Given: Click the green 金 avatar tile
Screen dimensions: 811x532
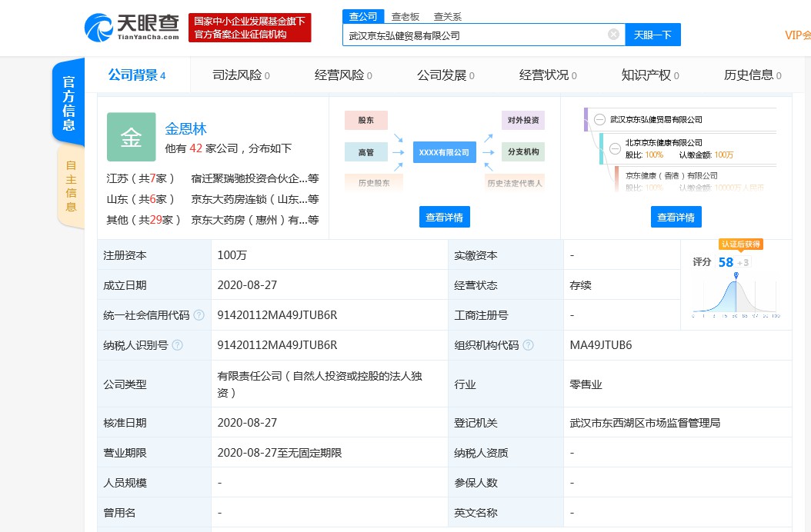Looking at the screenshot, I should coord(132,137).
